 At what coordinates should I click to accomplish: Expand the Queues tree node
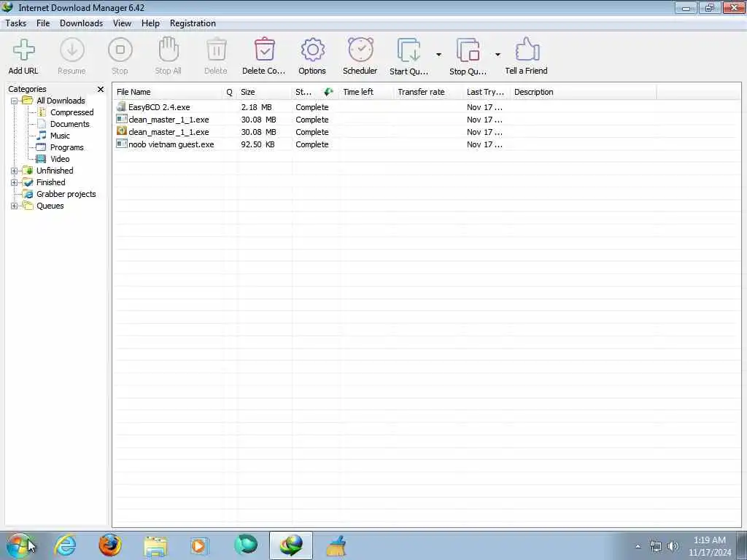click(15, 206)
